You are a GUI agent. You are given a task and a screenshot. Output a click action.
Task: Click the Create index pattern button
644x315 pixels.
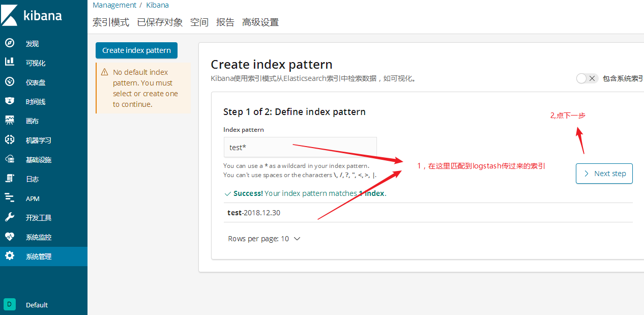[136, 50]
